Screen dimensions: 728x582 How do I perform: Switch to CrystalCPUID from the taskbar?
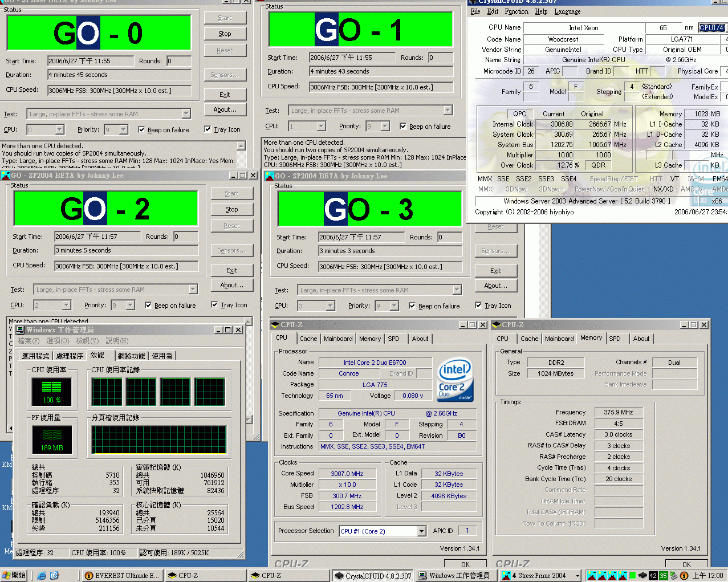click(x=373, y=576)
